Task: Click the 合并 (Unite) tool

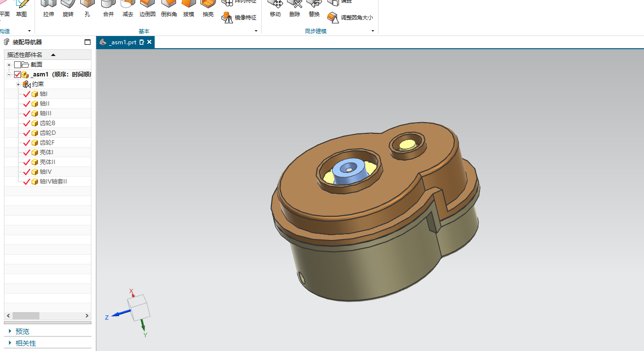Action: pyautogui.click(x=108, y=9)
